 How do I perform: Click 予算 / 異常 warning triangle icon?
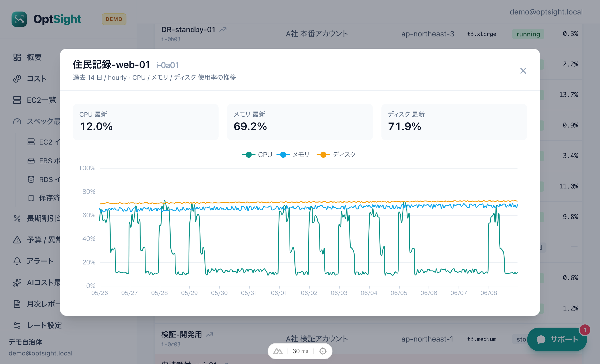coord(17,240)
